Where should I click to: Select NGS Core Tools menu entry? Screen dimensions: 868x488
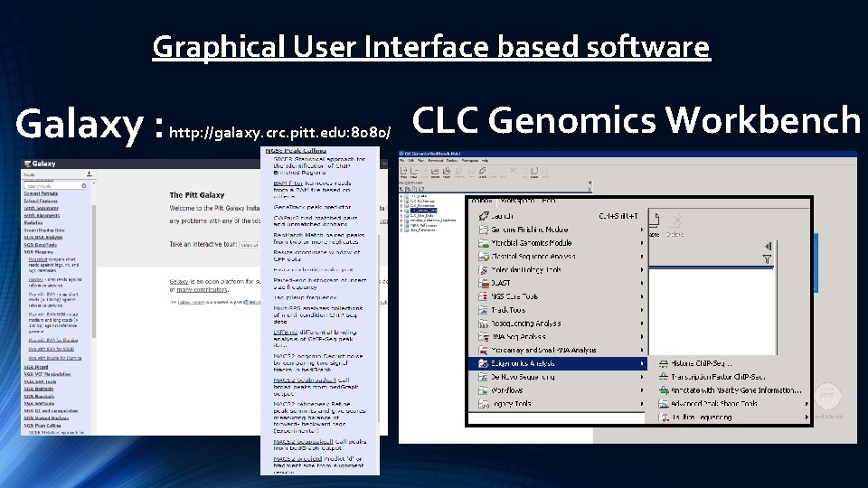coord(558,296)
